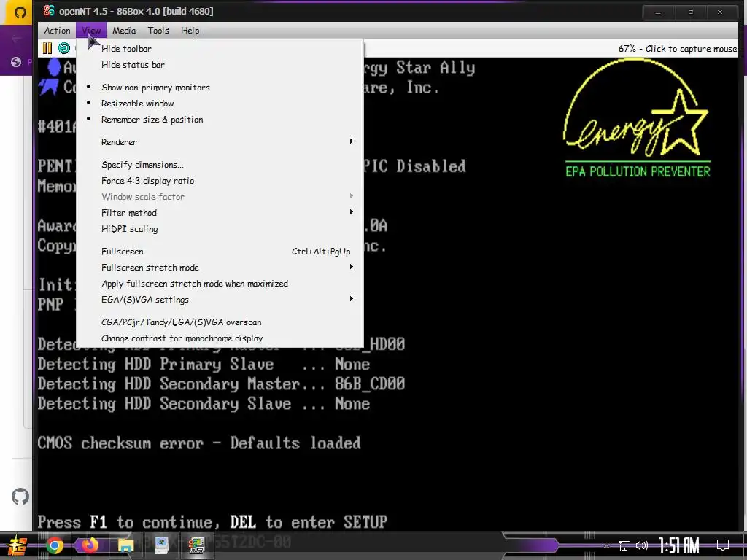
Task: Open the network tray icon
Action: pos(624,545)
